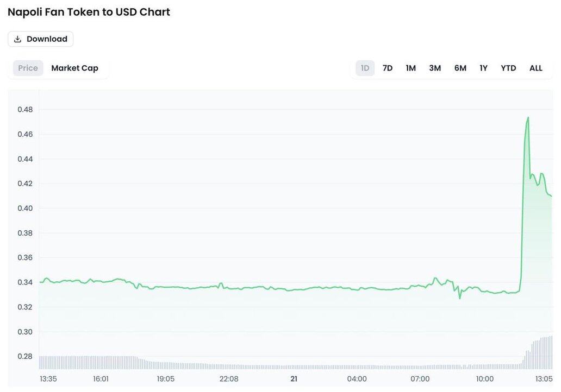Click the 21 date marker on the axis

click(294, 379)
